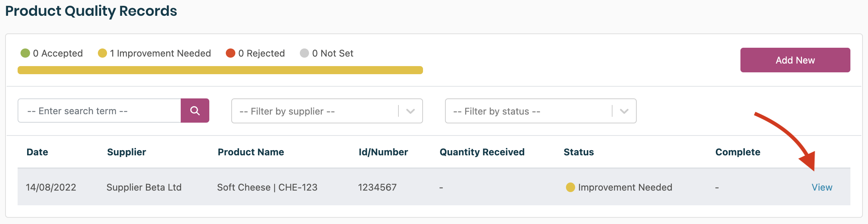Click the yellow status dot in the table row

[x=570, y=187]
